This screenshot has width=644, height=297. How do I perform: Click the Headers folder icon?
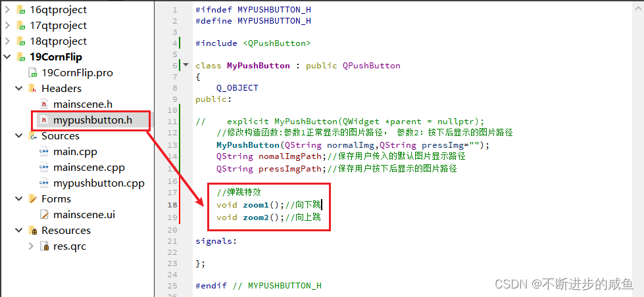[33, 89]
